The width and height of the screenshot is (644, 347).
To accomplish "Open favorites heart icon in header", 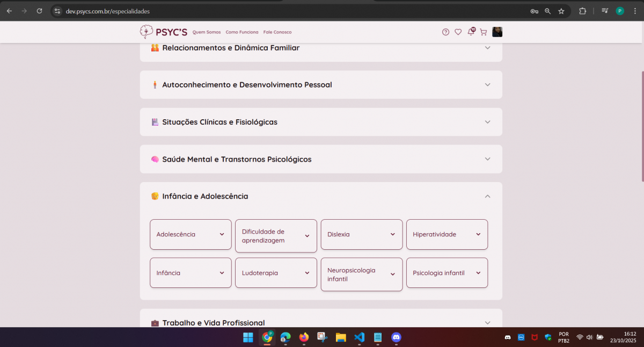I will (458, 32).
